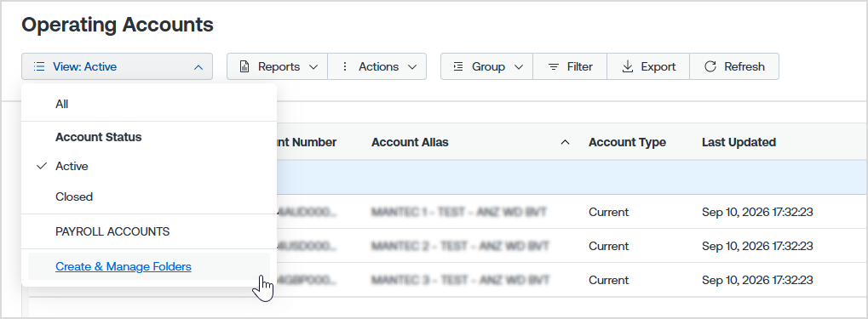The image size is (868, 319).
Task: Open Create & Manage Folders link
Action: pos(124,266)
